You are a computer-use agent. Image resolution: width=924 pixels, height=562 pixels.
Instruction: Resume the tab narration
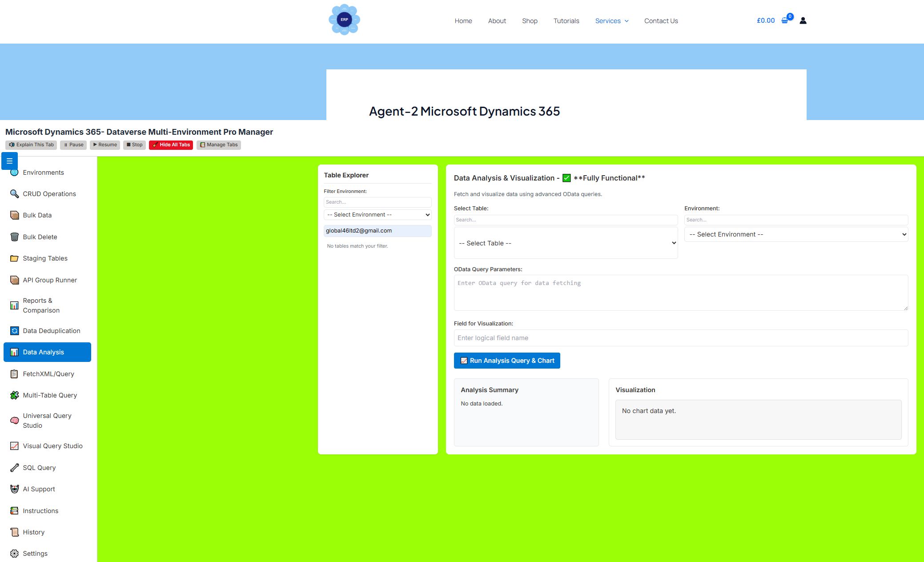click(x=104, y=145)
